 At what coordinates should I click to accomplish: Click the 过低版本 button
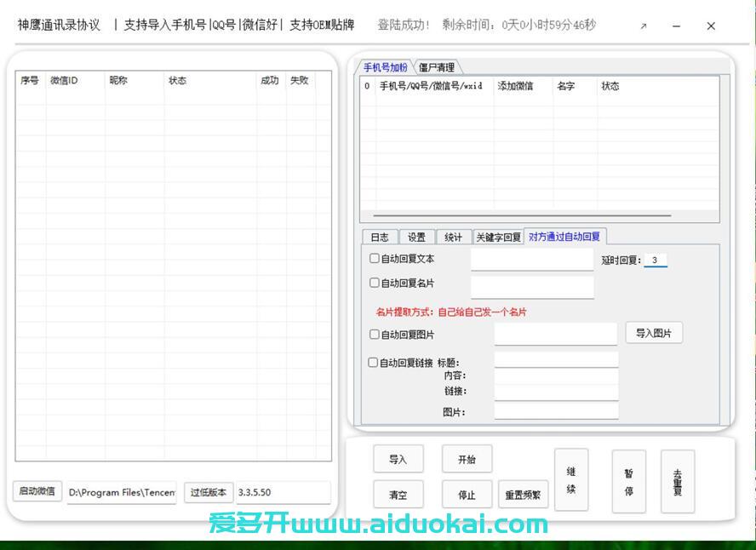[x=209, y=492]
